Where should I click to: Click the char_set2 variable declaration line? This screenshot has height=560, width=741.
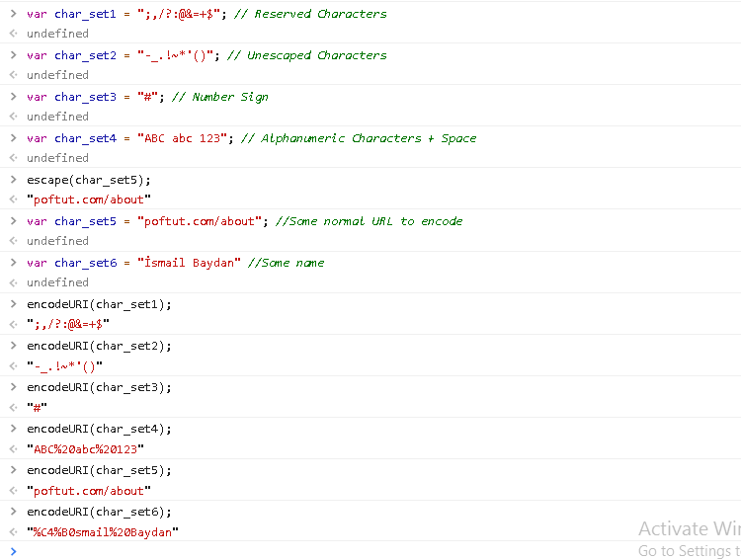(x=206, y=55)
